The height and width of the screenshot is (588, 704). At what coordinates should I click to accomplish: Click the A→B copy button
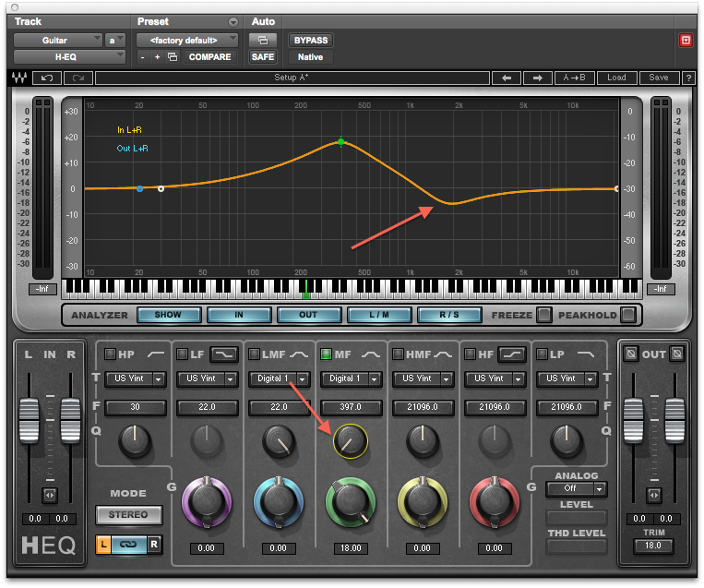[x=574, y=78]
